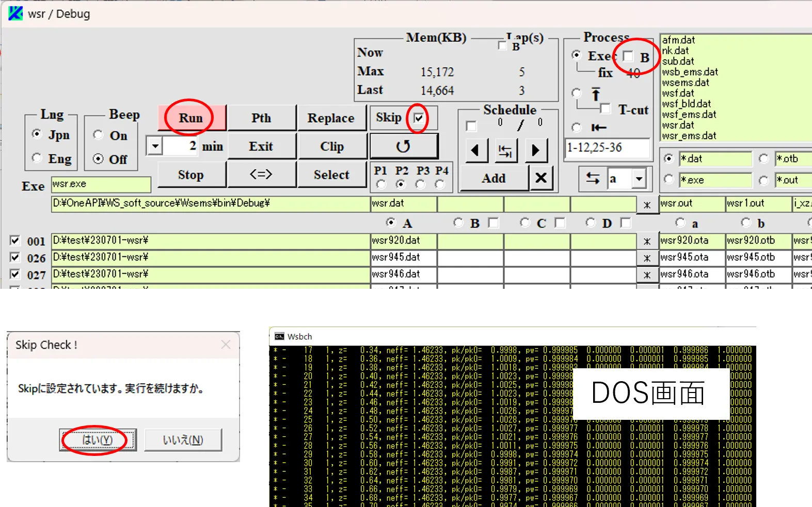Select wsb_ems.dat in file list
Viewport: 812px width, 507px height.
tap(690, 72)
